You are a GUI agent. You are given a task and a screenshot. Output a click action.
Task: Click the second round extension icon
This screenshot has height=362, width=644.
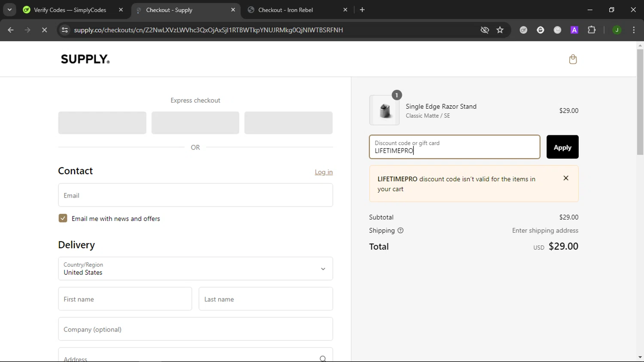click(x=541, y=30)
